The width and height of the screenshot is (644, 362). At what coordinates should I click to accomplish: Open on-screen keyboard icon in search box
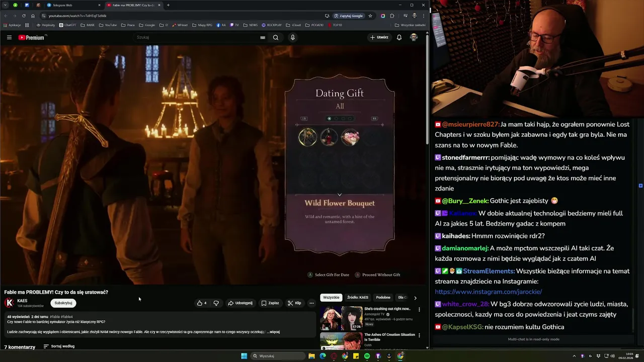pos(263,37)
